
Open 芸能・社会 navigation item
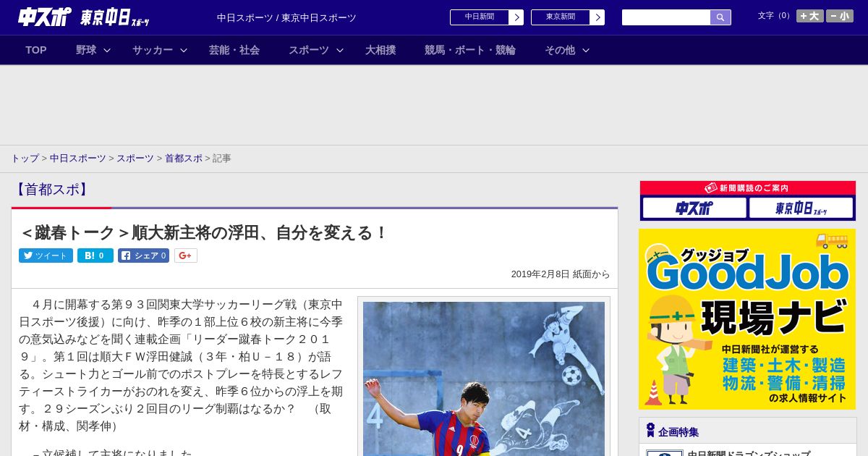234,50
